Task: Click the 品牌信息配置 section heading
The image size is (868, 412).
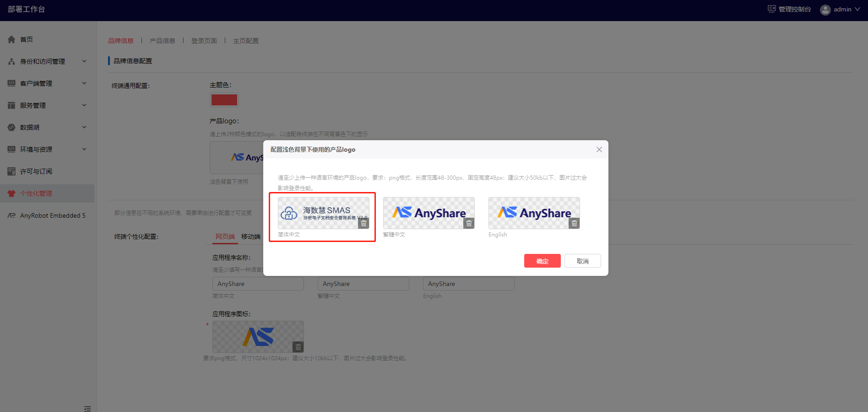Action: (x=133, y=61)
